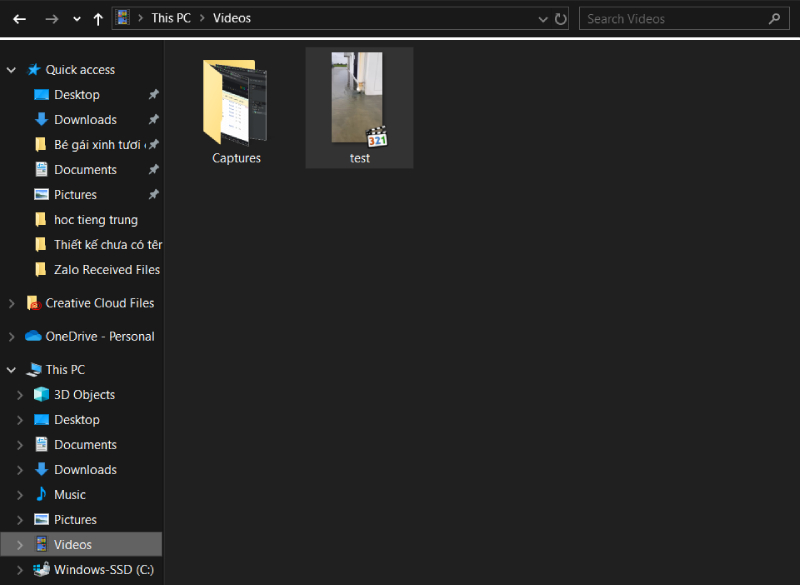Select the test video thumbnail
This screenshot has height=585, width=800.
point(358,105)
